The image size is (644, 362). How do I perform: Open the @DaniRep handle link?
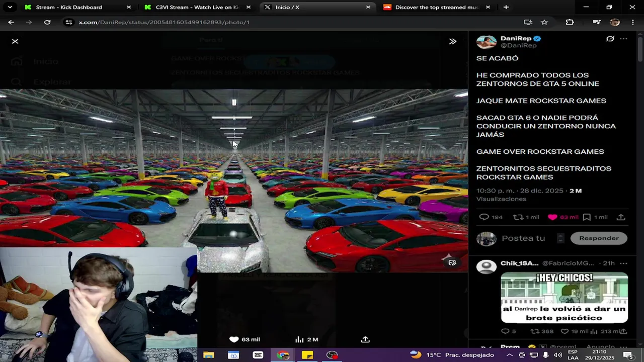tap(518, 46)
